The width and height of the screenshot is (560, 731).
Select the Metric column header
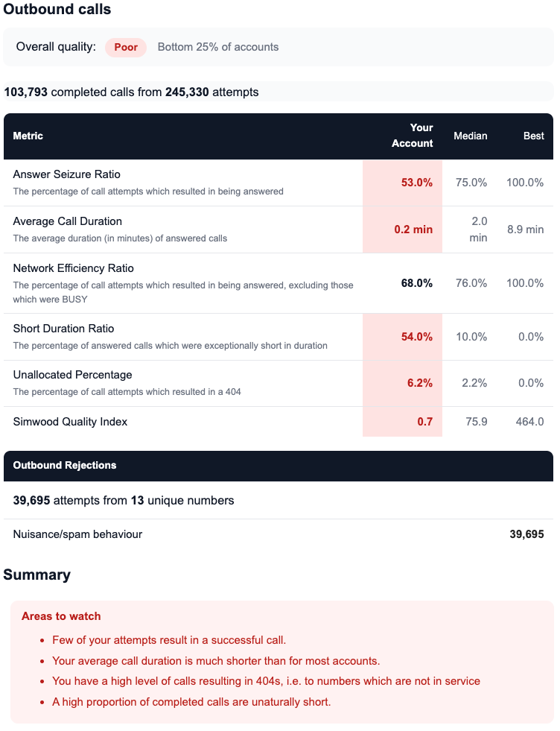[x=28, y=136]
